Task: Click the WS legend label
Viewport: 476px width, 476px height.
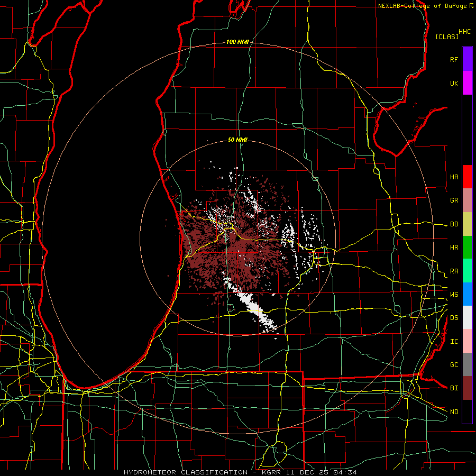Action: 454,294
